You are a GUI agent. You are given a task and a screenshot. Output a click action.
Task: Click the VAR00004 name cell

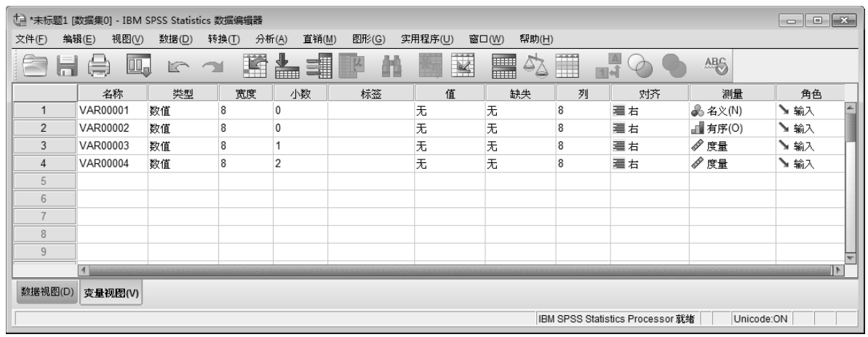click(x=112, y=164)
